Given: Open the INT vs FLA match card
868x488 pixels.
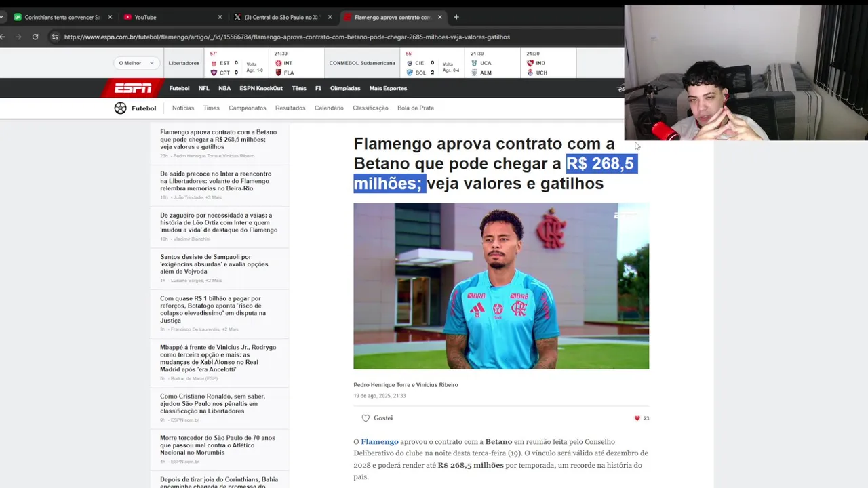Looking at the screenshot, I should coord(295,63).
